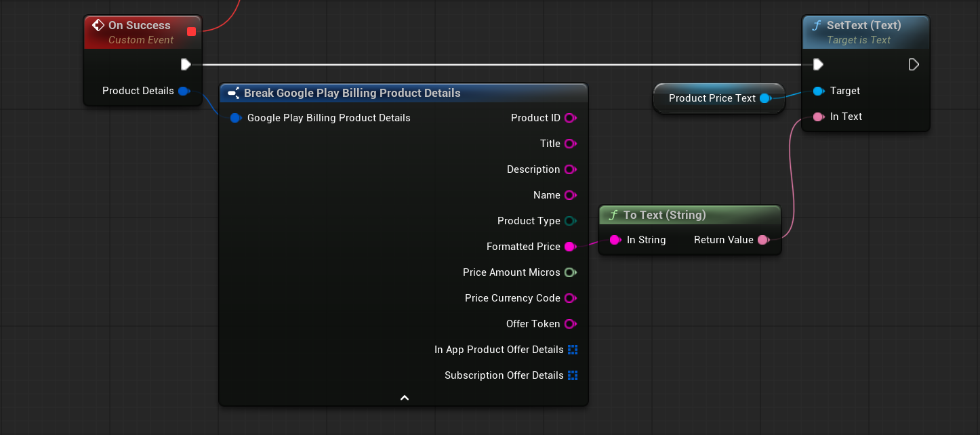Select the To Text (String) node title

(x=665, y=215)
